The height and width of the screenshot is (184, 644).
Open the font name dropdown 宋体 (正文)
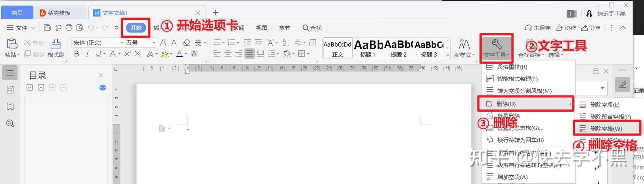(x=122, y=42)
